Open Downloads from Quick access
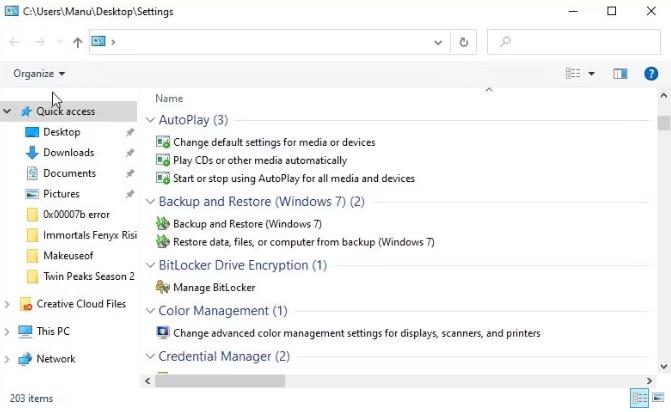The height and width of the screenshot is (412, 671). click(68, 152)
